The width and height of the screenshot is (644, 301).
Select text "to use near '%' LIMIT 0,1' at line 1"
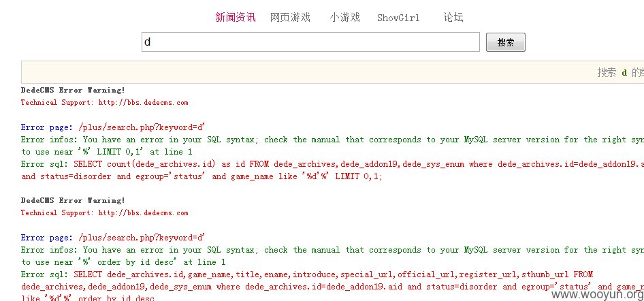click(x=106, y=152)
